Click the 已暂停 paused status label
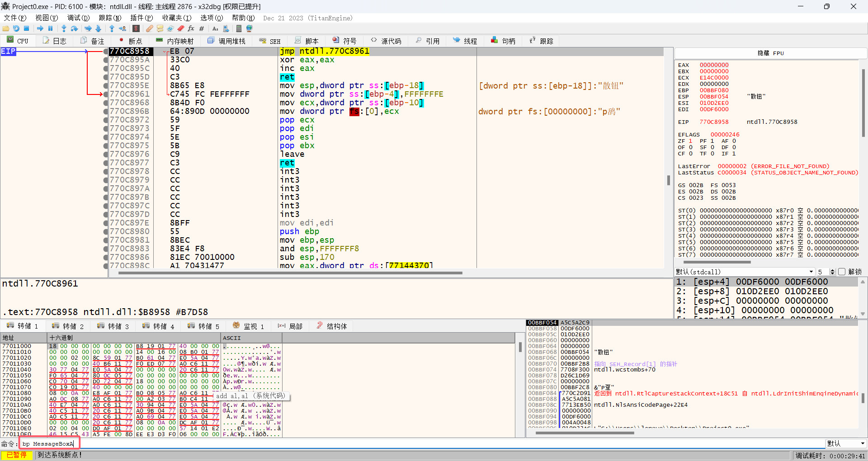Viewport: 868px width, 461px height. [x=17, y=455]
